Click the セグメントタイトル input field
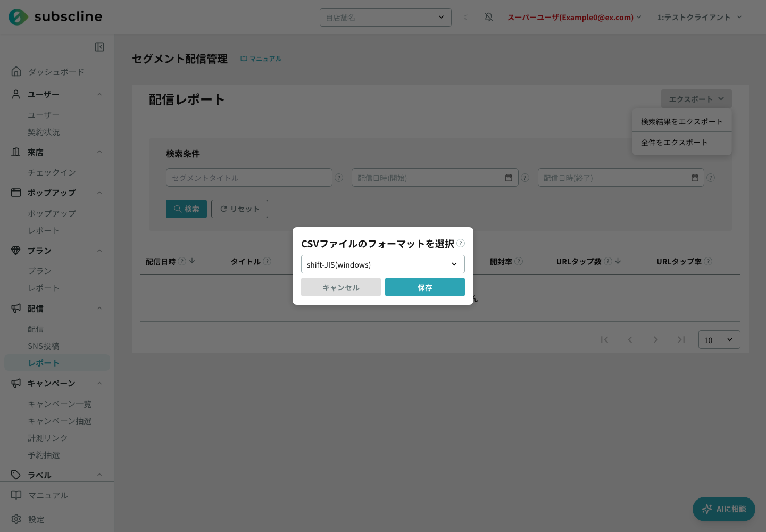The image size is (766, 532). coord(249,178)
